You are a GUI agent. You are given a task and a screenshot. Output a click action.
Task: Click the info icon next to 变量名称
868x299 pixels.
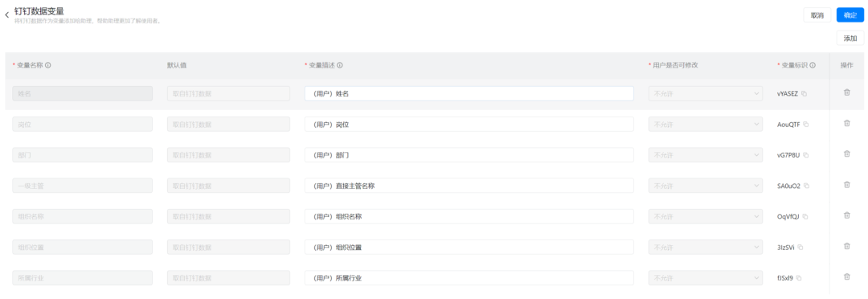[x=48, y=65]
